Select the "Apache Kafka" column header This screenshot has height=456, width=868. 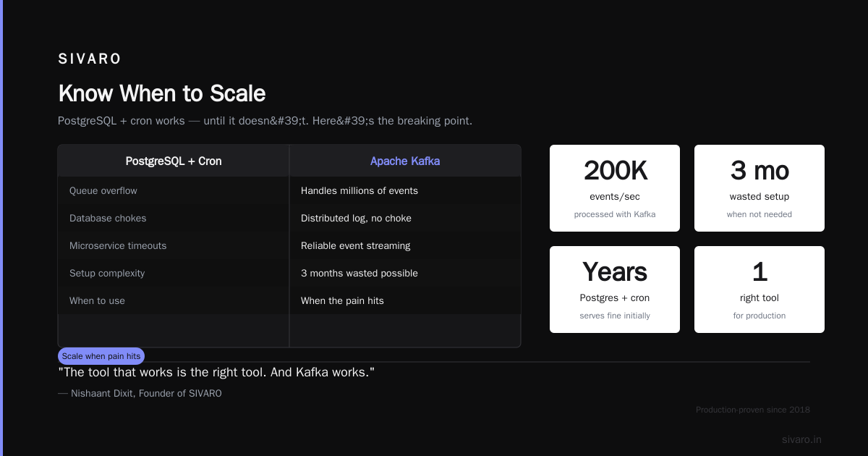[405, 161]
